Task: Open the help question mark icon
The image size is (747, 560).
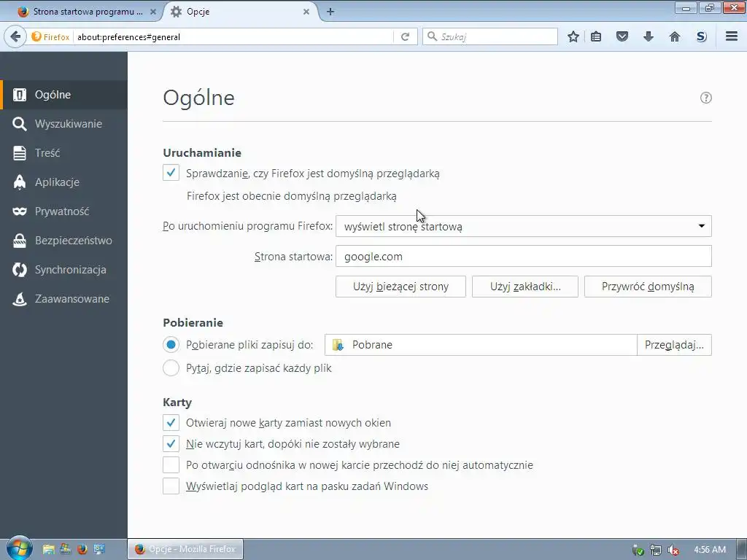Action: click(705, 98)
